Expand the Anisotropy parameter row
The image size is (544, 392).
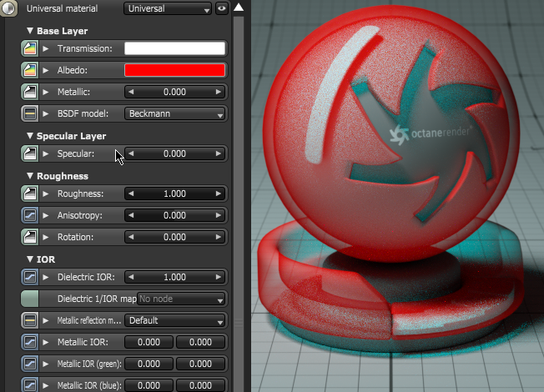pyautogui.click(x=46, y=215)
